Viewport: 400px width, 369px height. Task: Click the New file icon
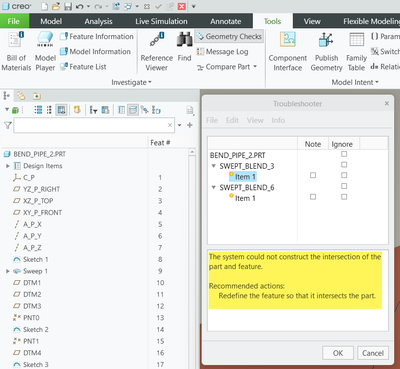pyautogui.click(x=45, y=6)
